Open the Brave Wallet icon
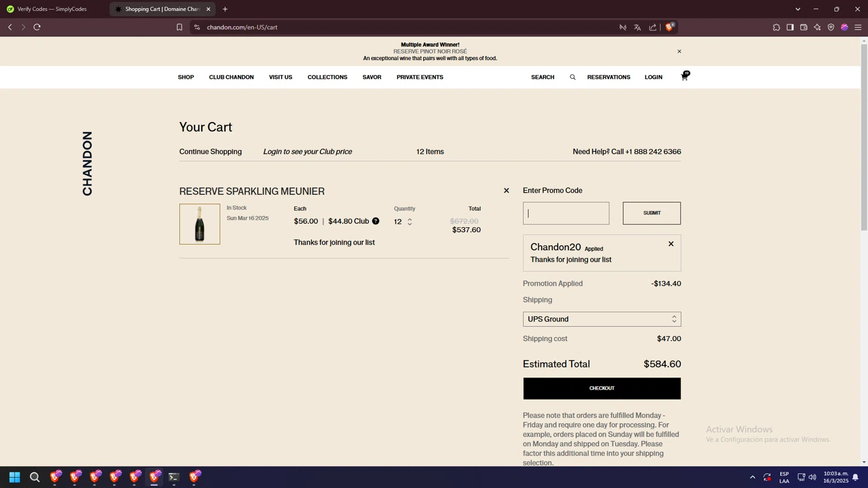The height and width of the screenshot is (488, 868). (804, 27)
